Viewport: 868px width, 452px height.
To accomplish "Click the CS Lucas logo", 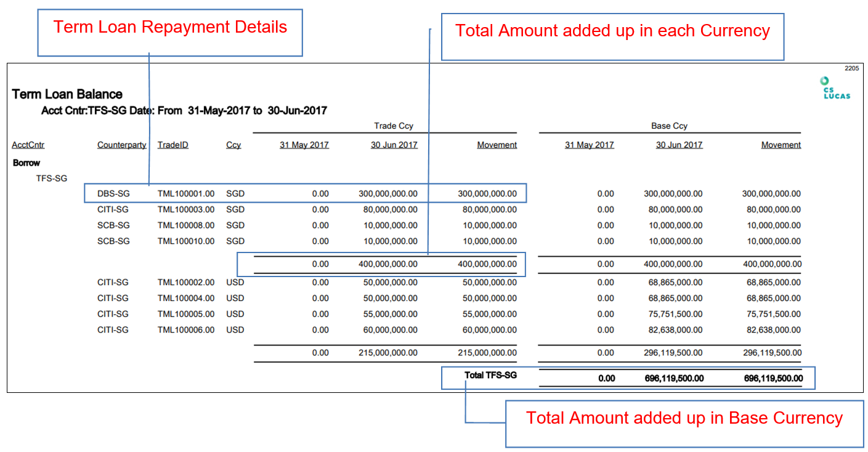I will coord(836,87).
